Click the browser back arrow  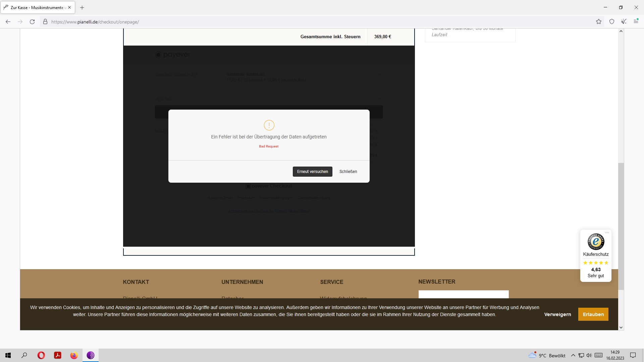point(8,22)
